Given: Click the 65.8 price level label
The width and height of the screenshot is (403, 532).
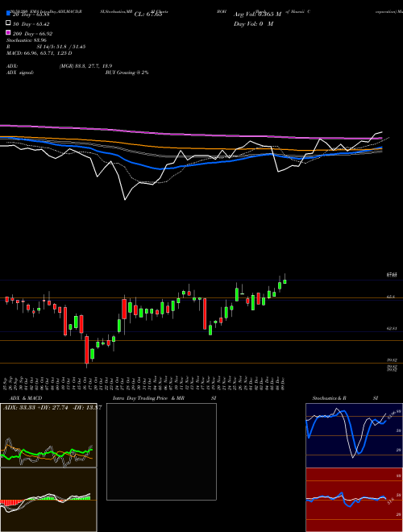Looking at the screenshot, I should pyautogui.click(x=391, y=297).
